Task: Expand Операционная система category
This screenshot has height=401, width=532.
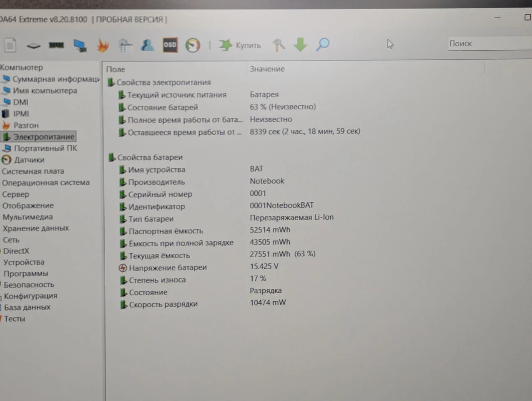Action: [46, 183]
